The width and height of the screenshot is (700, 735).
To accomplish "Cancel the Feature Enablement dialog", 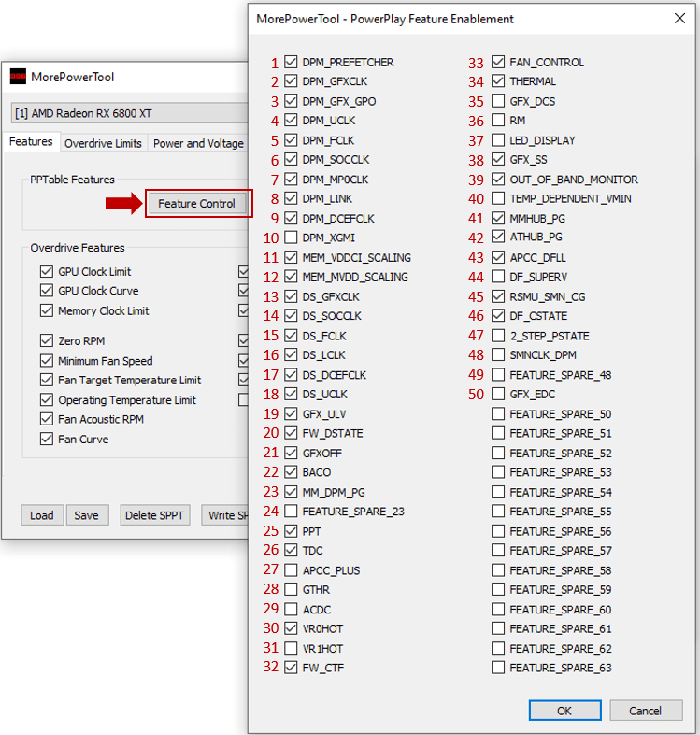I will coord(645,711).
